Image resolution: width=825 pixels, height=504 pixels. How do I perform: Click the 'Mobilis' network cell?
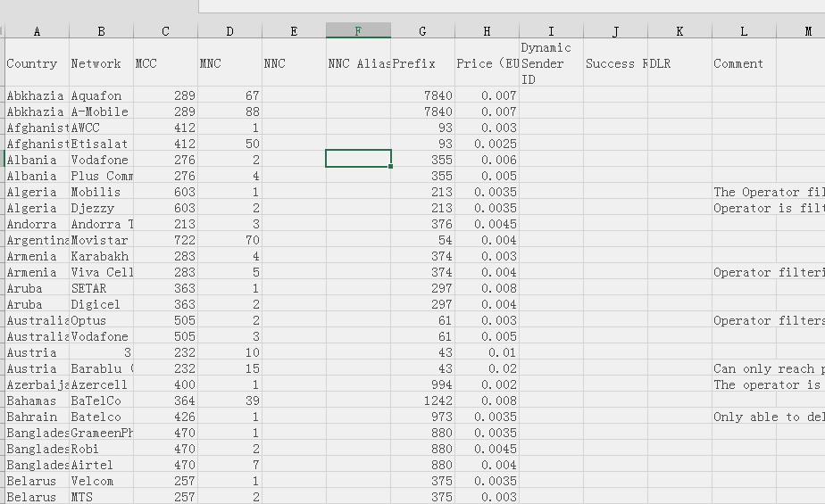click(x=101, y=192)
